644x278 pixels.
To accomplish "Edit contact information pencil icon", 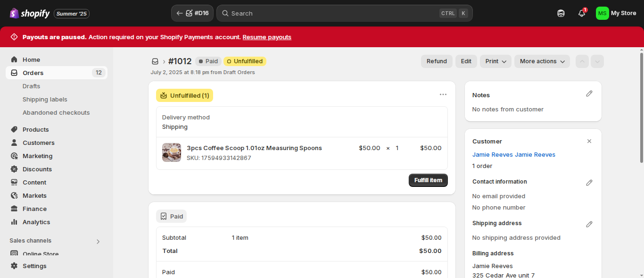I will [589, 183].
